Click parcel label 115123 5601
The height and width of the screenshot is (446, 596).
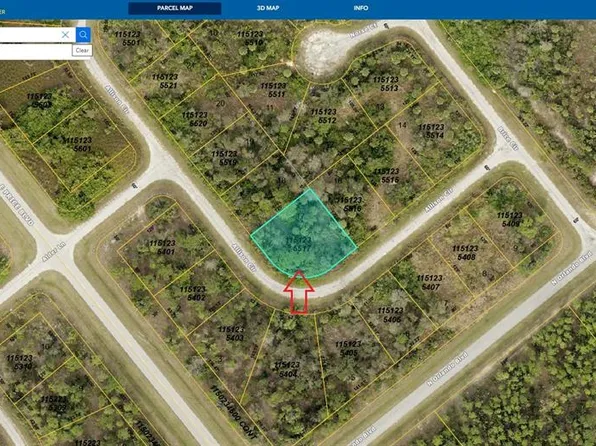coord(78,144)
